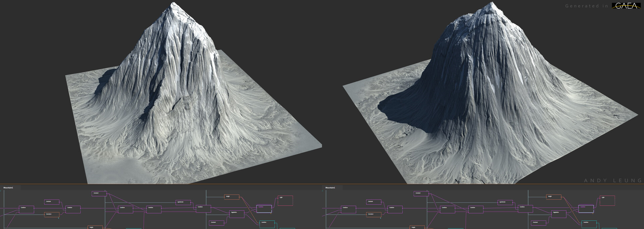The height and width of the screenshot is (229, 644).
Task: Click the highlighted Combine node feeding right Light
Action: point(586,209)
